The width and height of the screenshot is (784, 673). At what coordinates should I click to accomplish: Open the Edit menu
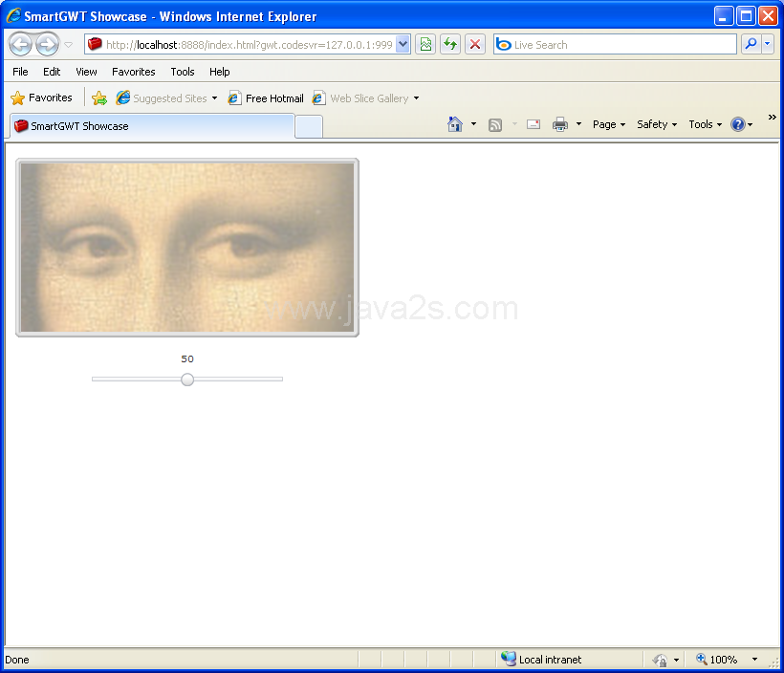point(52,72)
